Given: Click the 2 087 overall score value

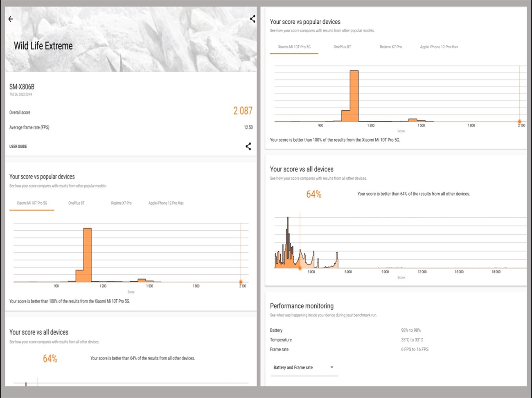Looking at the screenshot, I should pyautogui.click(x=243, y=111).
